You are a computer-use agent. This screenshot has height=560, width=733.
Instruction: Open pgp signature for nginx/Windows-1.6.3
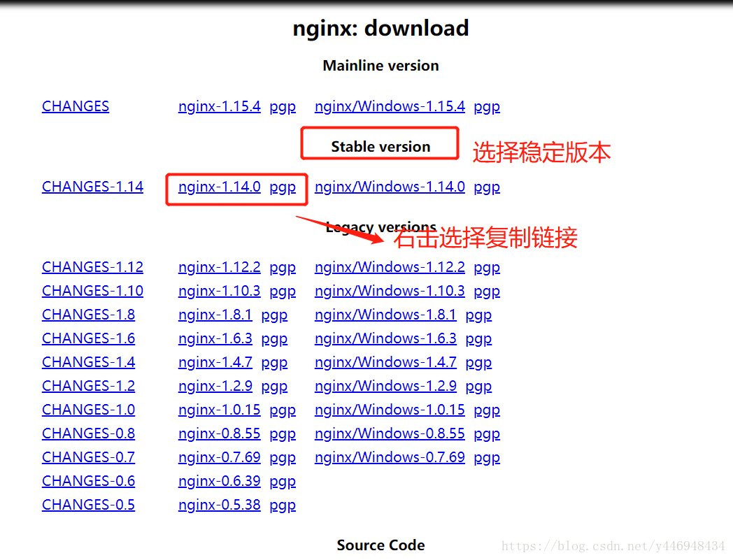click(478, 340)
